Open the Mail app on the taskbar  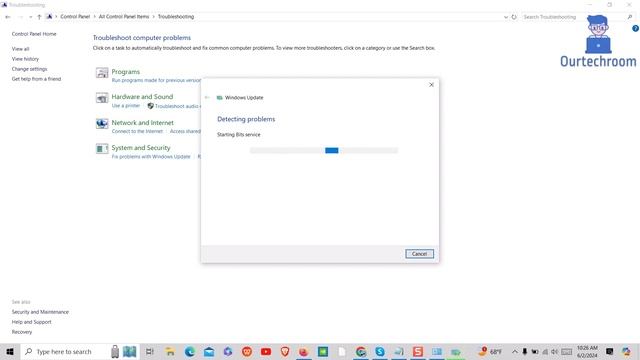tap(209, 351)
